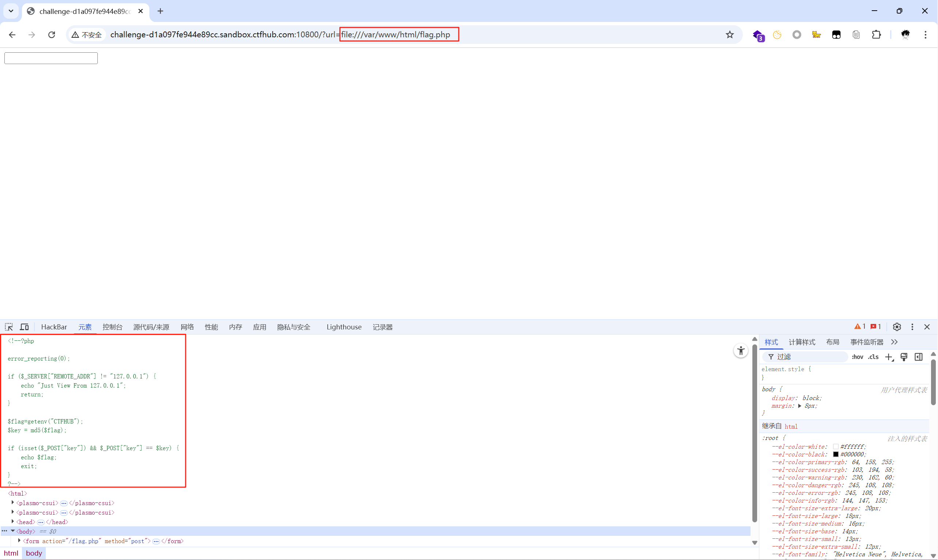Click the new style rule plus icon
The width and height of the screenshot is (938, 560).
click(x=889, y=357)
